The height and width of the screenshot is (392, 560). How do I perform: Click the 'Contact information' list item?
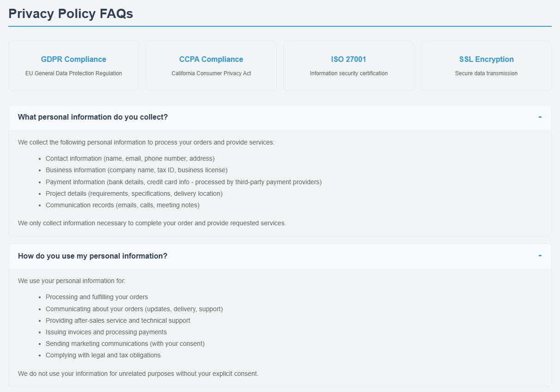tap(130, 158)
